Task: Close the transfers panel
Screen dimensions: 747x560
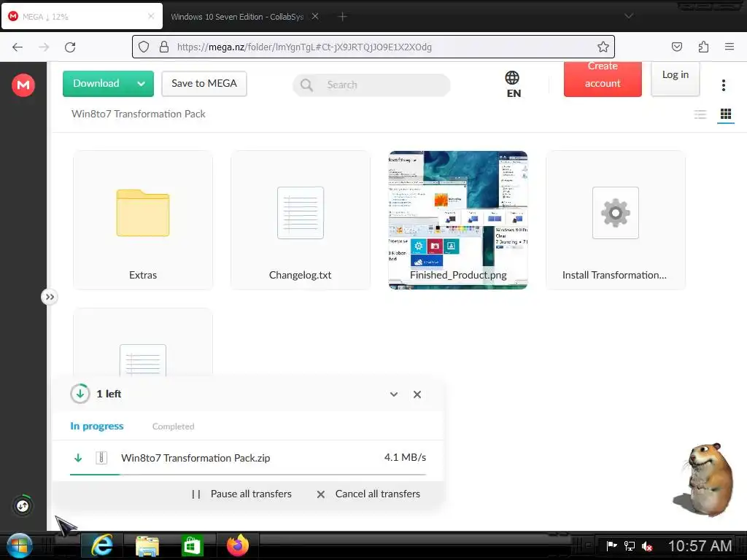Action: click(x=417, y=394)
